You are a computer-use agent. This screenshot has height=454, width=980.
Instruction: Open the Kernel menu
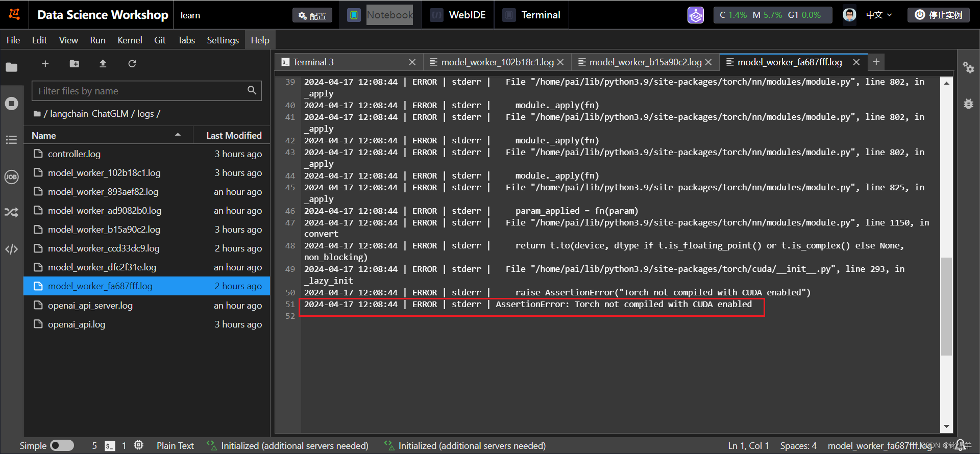click(130, 40)
